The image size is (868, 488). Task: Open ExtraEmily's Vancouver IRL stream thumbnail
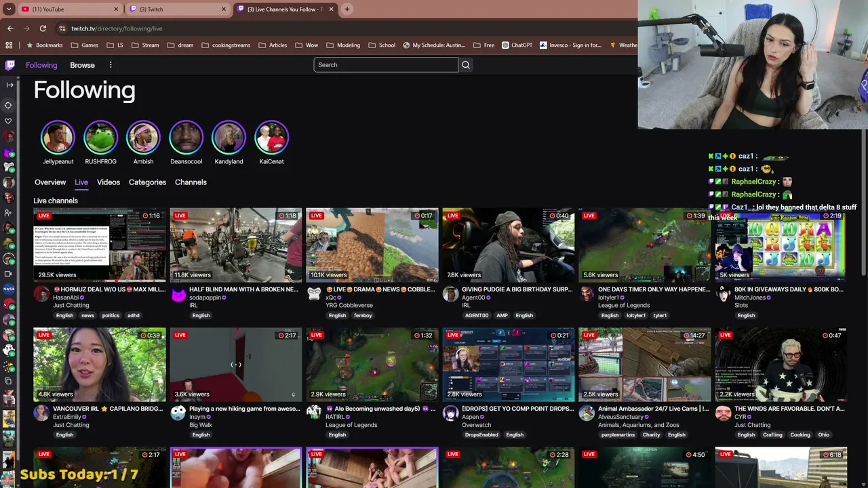pyautogui.click(x=100, y=365)
